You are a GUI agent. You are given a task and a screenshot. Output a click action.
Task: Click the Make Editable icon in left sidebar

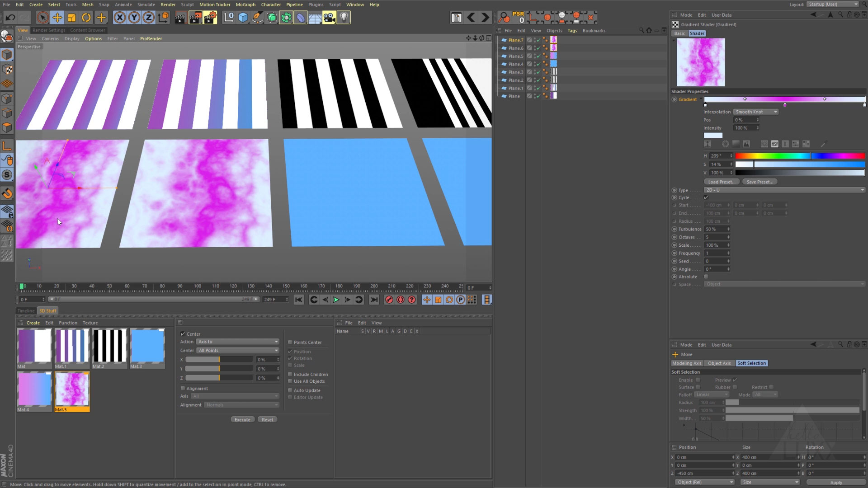(7, 36)
